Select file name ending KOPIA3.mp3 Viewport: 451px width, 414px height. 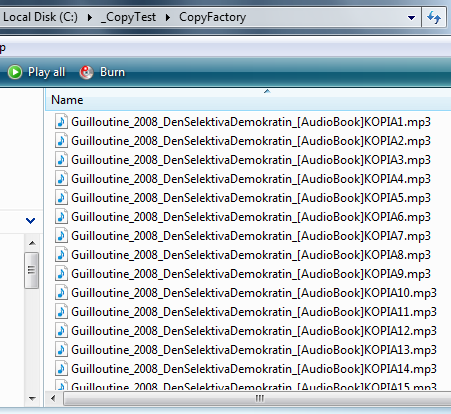coord(251,160)
